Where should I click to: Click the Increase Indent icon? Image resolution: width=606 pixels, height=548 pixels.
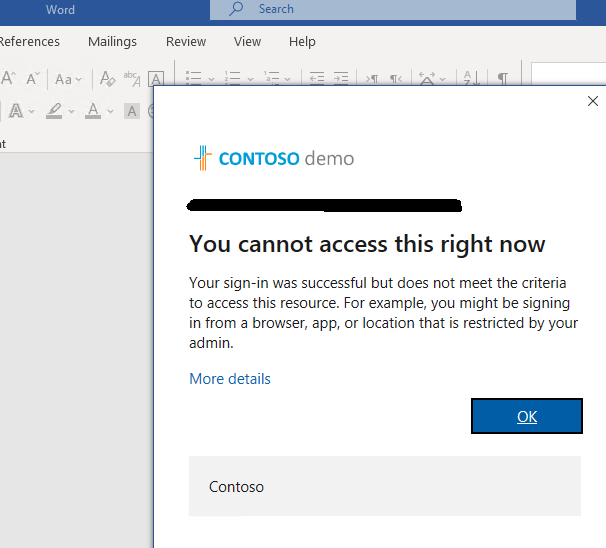tap(341, 78)
